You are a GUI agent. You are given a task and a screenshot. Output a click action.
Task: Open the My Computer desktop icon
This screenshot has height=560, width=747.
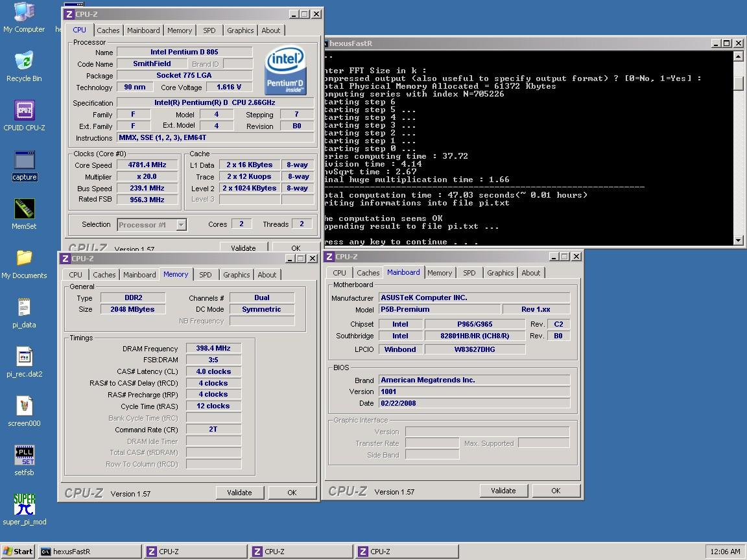pyautogui.click(x=24, y=17)
